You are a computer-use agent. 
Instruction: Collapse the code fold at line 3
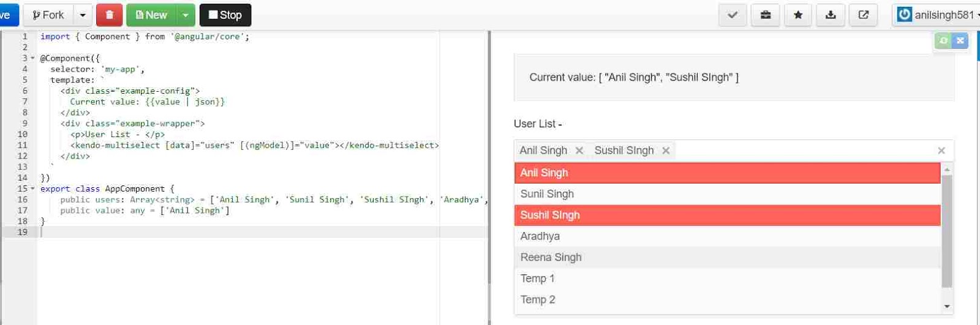[x=32, y=58]
